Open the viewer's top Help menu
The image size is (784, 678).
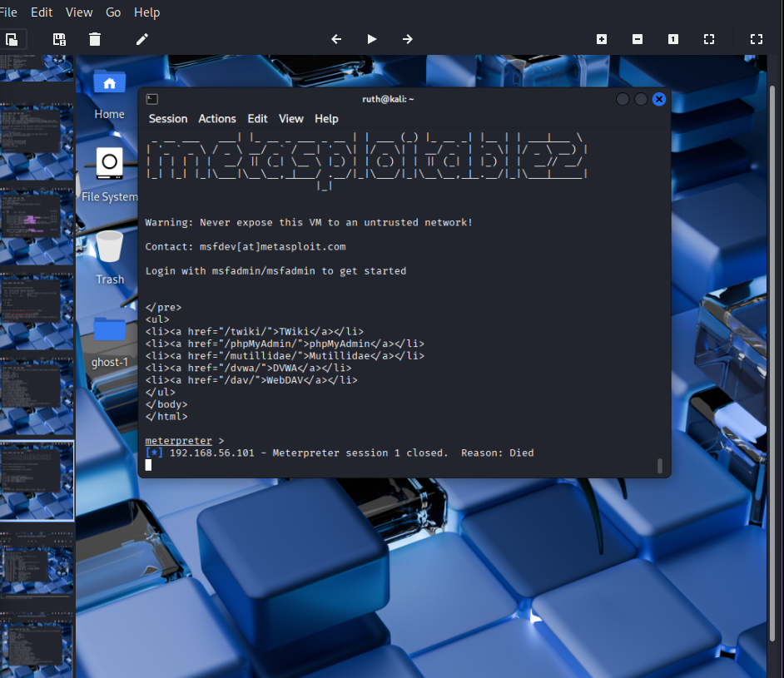click(146, 12)
